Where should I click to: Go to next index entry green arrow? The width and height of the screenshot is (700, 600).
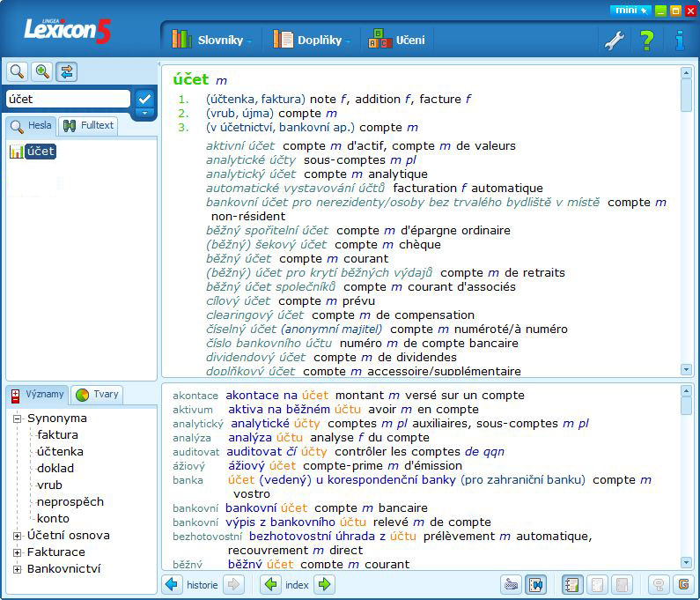325,584
